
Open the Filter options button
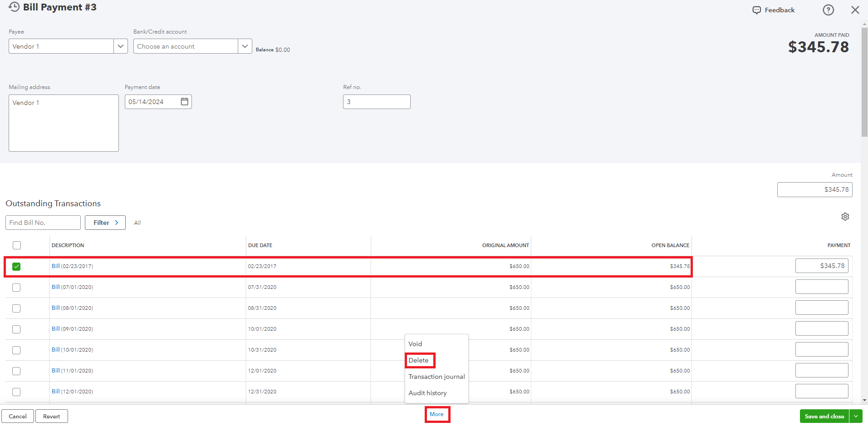click(105, 223)
